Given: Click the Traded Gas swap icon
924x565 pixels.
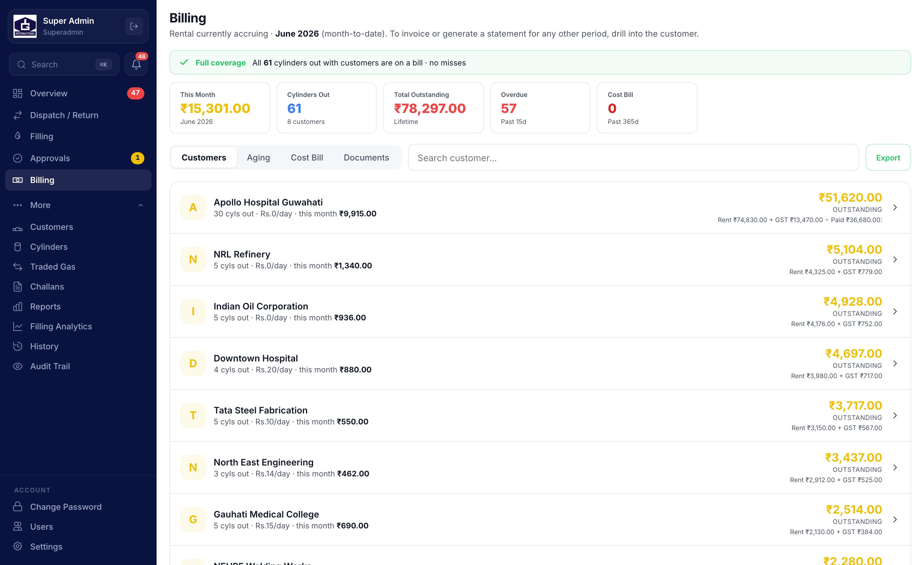Looking at the screenshot, I should (18, 267).
